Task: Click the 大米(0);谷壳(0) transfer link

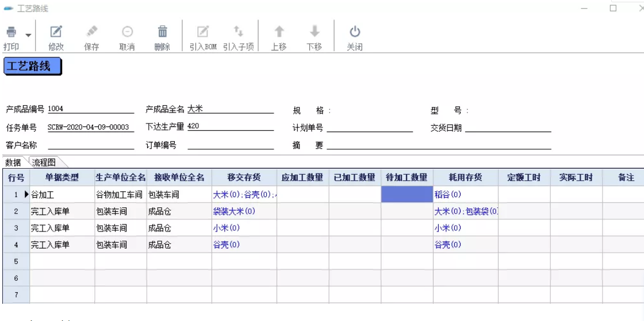Action: click(x=244, y=194)
